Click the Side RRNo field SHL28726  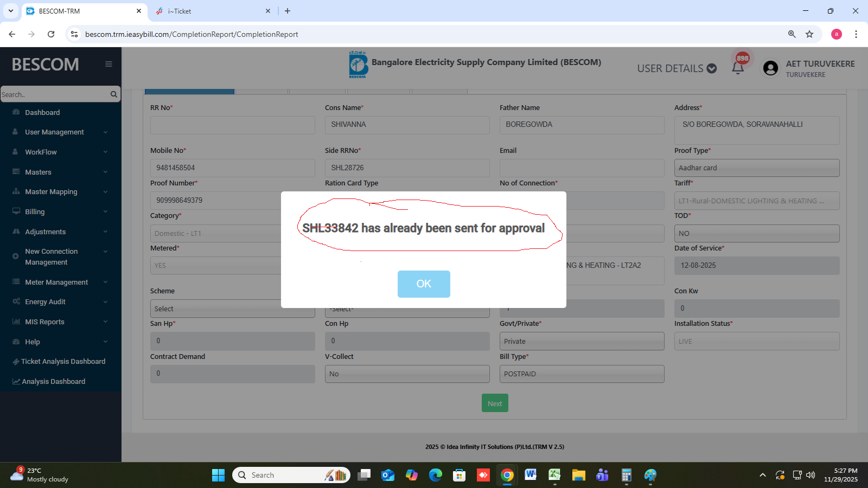coord(407,168)
